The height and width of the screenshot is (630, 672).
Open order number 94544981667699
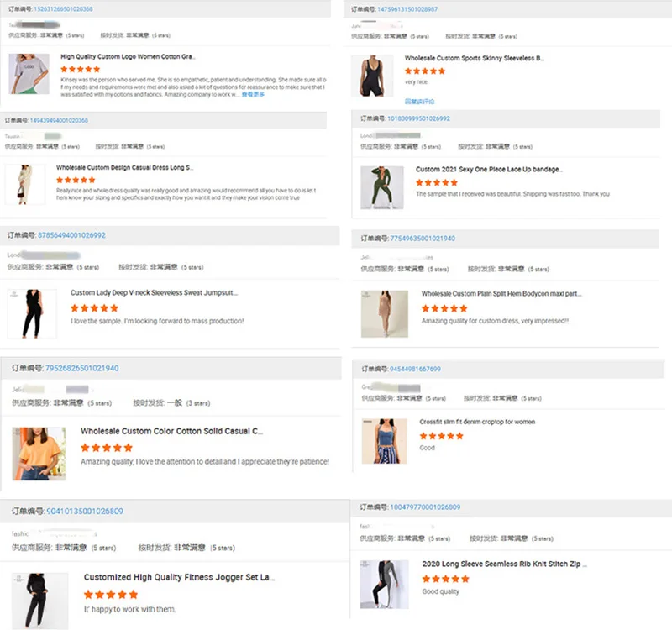[x=415, y=369]
